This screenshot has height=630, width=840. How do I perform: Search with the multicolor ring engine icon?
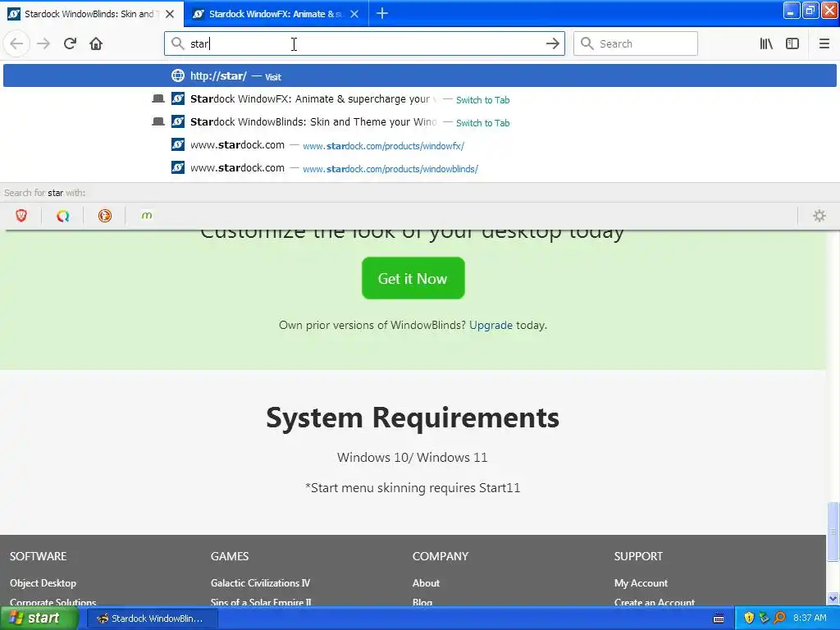(62, 216)
